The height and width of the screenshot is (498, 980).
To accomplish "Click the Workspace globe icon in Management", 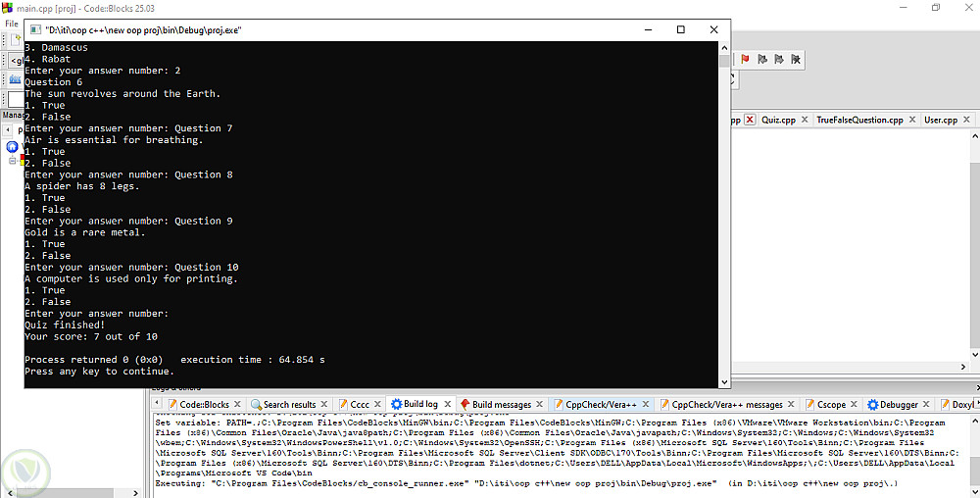I will (12, 147).
